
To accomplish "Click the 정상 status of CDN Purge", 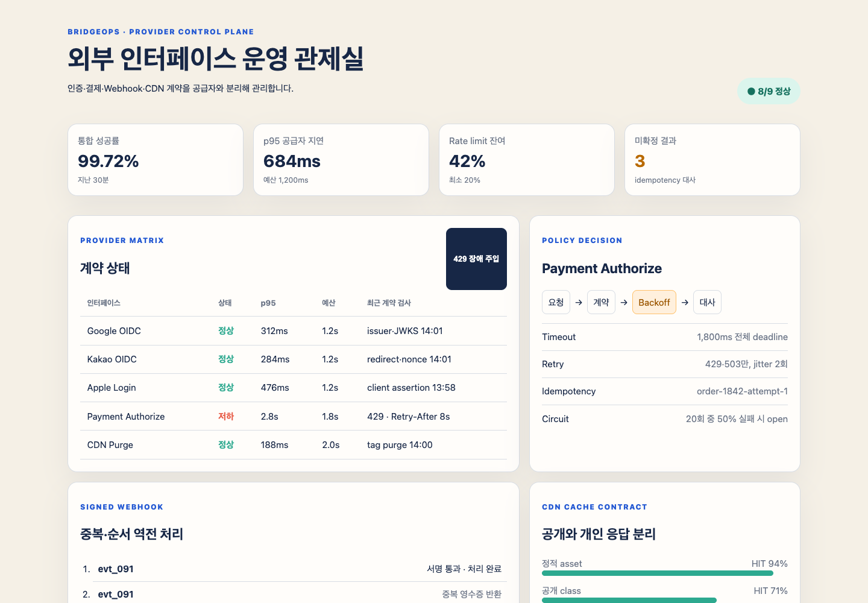I will click(226, 445).
